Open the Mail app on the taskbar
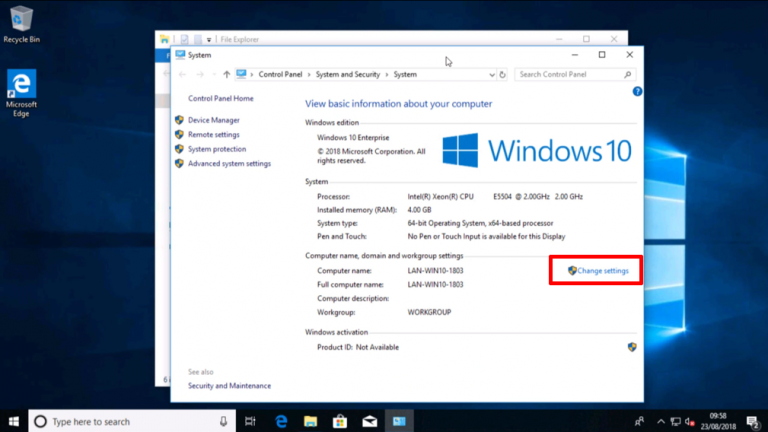 pos(370,421)
